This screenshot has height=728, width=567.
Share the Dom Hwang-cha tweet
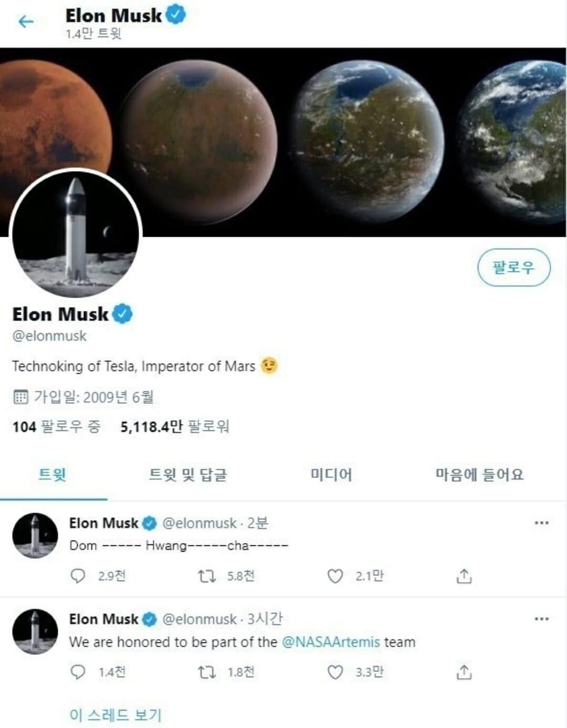coord(464,576)
